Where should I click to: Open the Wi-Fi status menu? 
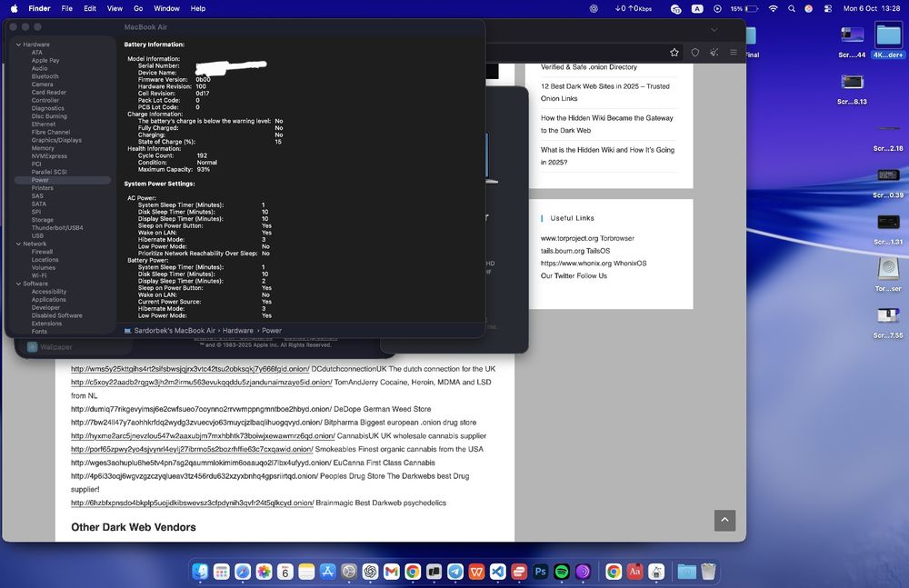773,9
